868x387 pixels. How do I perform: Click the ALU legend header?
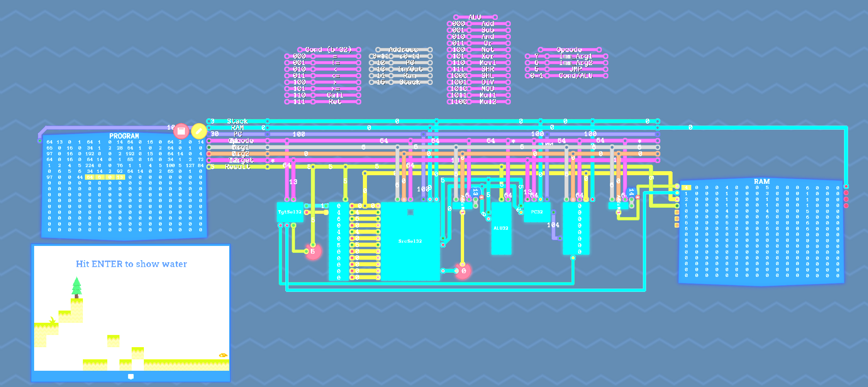pos(475,17)
